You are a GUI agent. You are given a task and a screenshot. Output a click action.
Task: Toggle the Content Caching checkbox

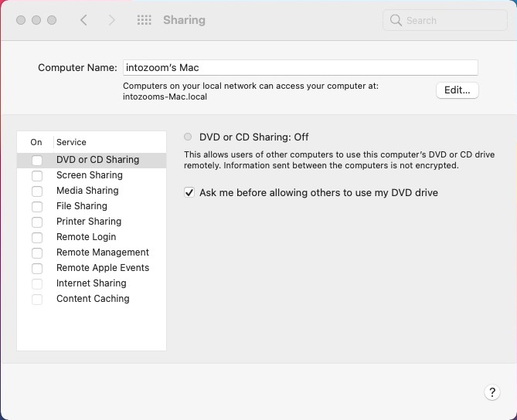(x=37, y=299)
